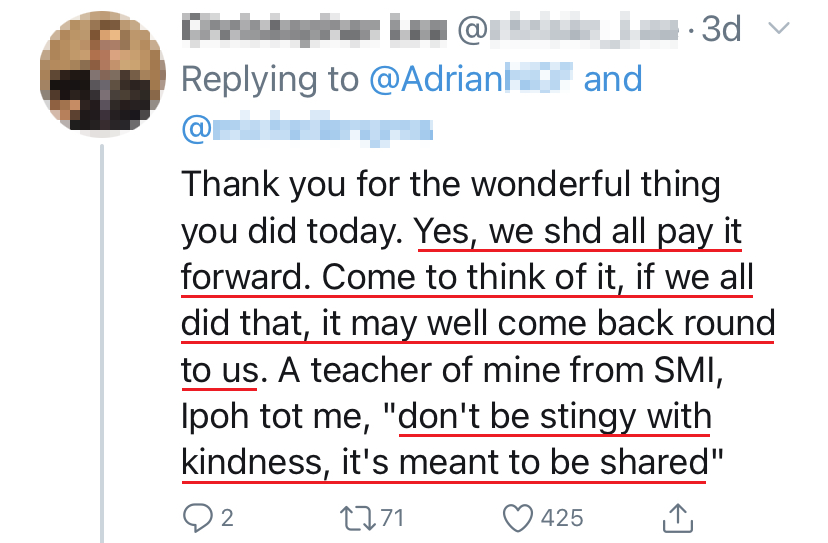Click the like count of 425
This screenshot has height=543, width=828.
pos(561,517)
